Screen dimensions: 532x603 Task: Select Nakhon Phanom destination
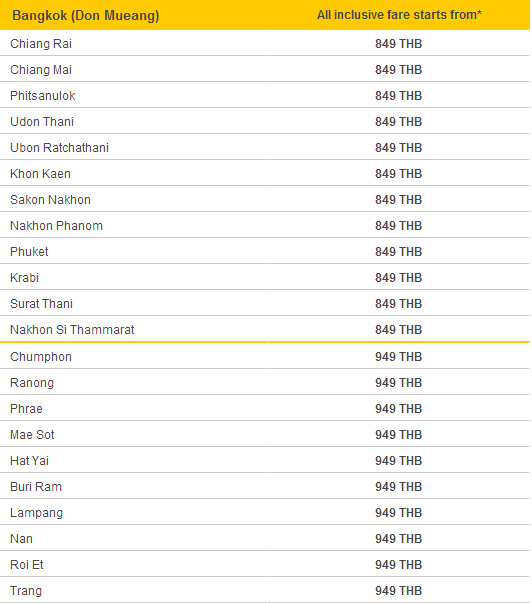(57, 226)
